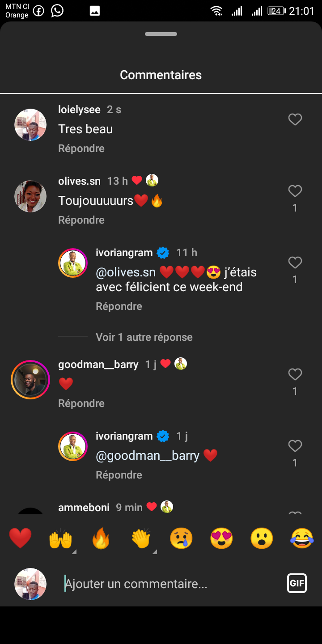Tap the comments sheet drag handle
This screenshot has width=322, height=644.
161,34
